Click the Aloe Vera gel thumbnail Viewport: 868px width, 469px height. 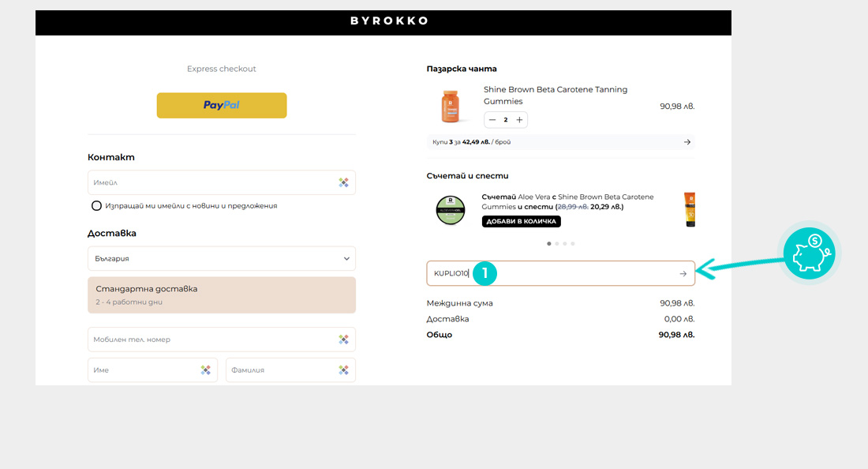click(x=450, y=210)
